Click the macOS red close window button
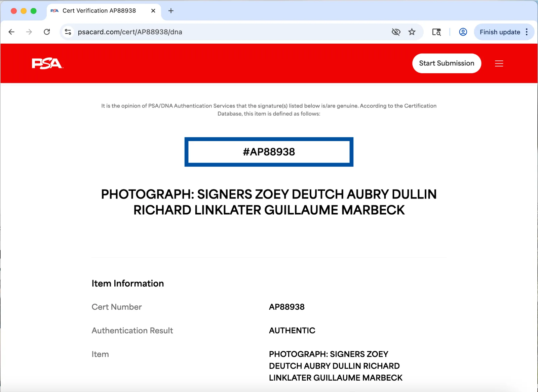Image resolution: width=538 pixels, height=392 pixels. pos(14,11)
